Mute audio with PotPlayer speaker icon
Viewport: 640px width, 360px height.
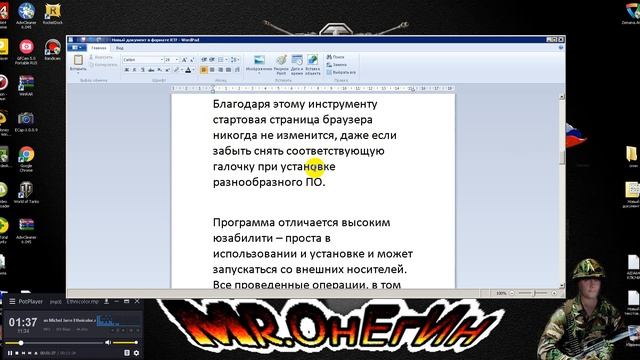click(x=108, y=342)
